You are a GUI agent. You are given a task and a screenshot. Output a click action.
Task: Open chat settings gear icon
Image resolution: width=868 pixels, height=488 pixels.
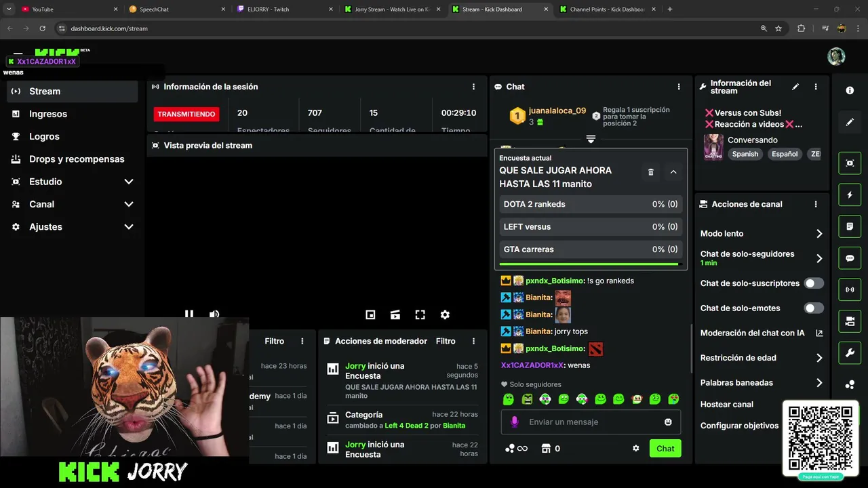[x=636, y=448]
